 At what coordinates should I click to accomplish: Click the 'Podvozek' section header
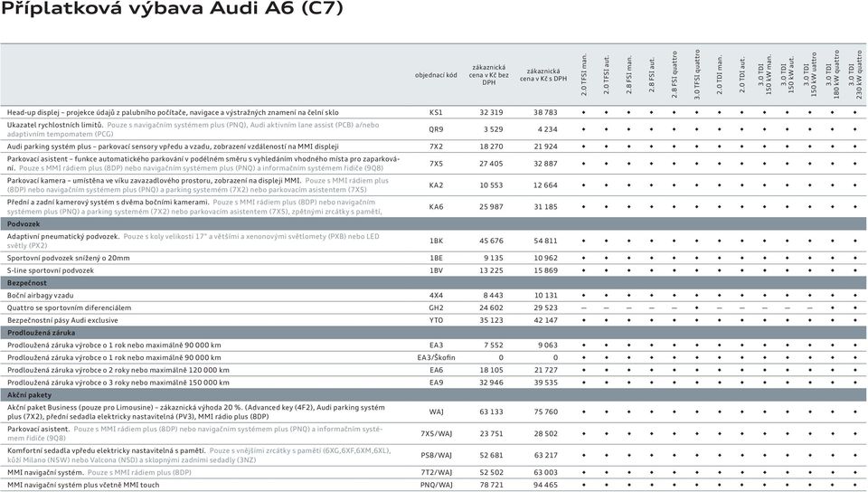[433, 224]
